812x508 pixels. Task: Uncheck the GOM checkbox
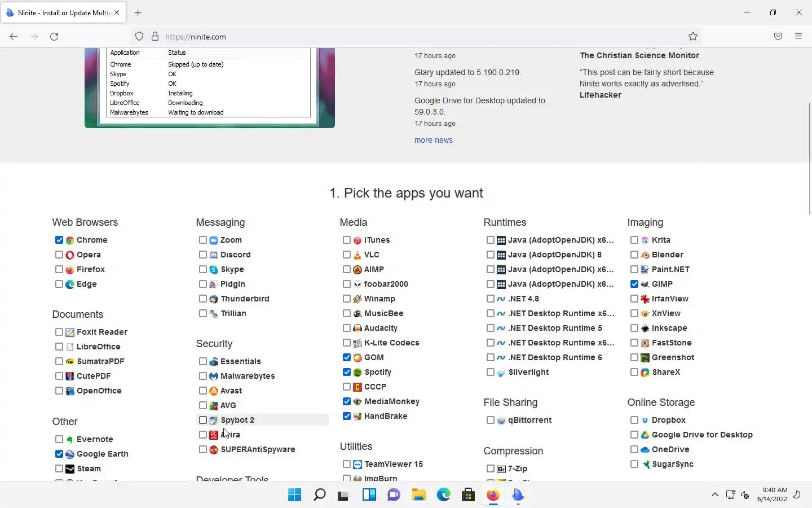tap(347, 357)
